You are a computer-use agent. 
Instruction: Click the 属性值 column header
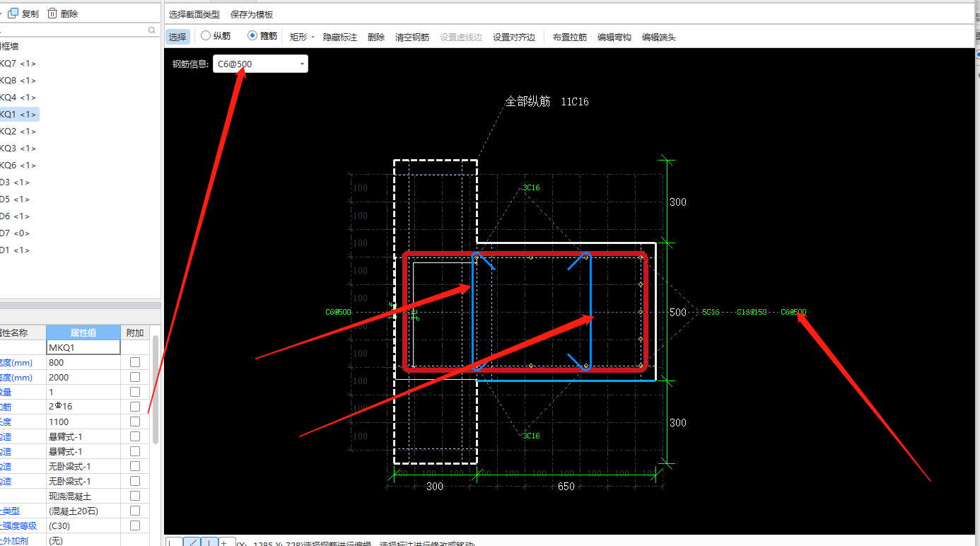(83, 332)
